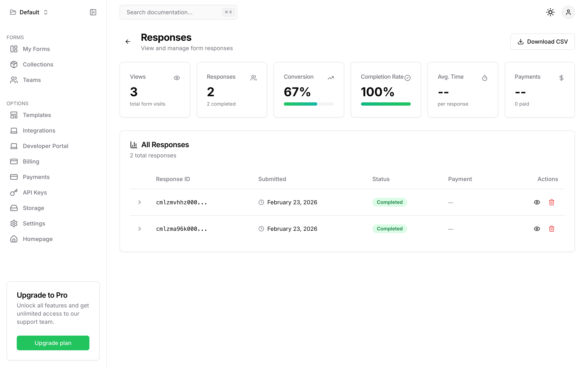Expand the first response row
Screen dimensions: 588x367
pyautogui.click(x=139, y=202)
